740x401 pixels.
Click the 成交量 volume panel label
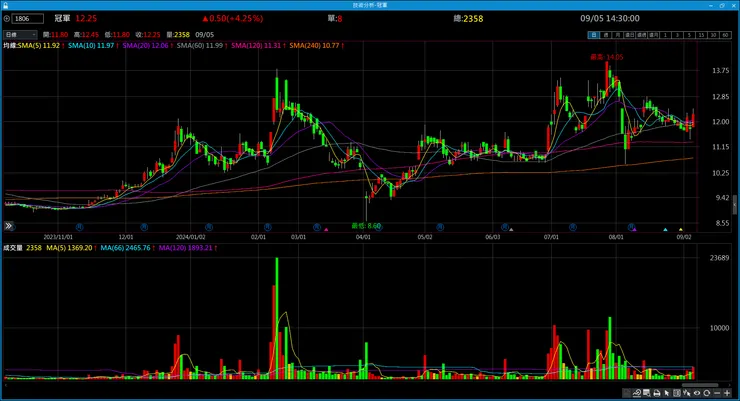tap(13, 248)
